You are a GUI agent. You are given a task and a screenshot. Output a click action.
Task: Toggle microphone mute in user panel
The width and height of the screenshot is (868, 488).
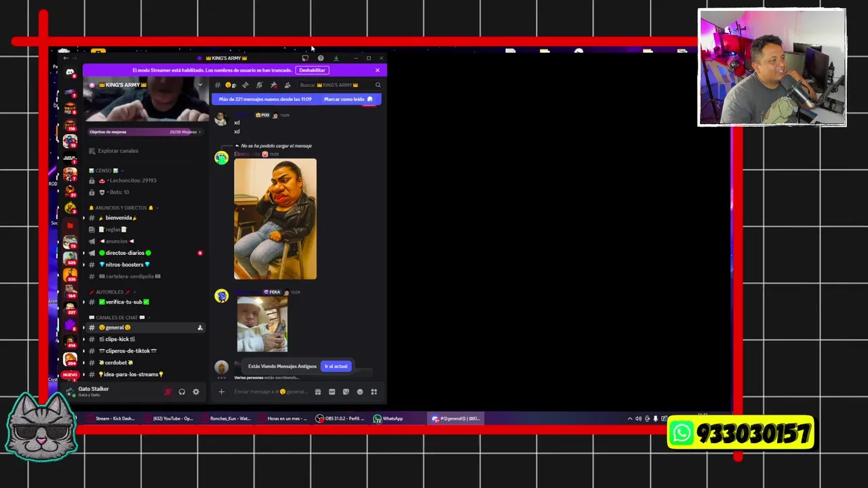pos(168,392)
